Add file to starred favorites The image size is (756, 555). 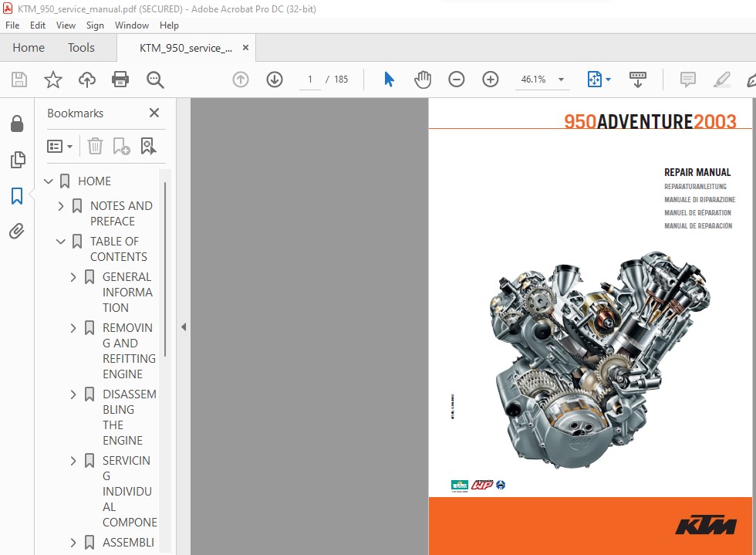[x=53, y=80]
